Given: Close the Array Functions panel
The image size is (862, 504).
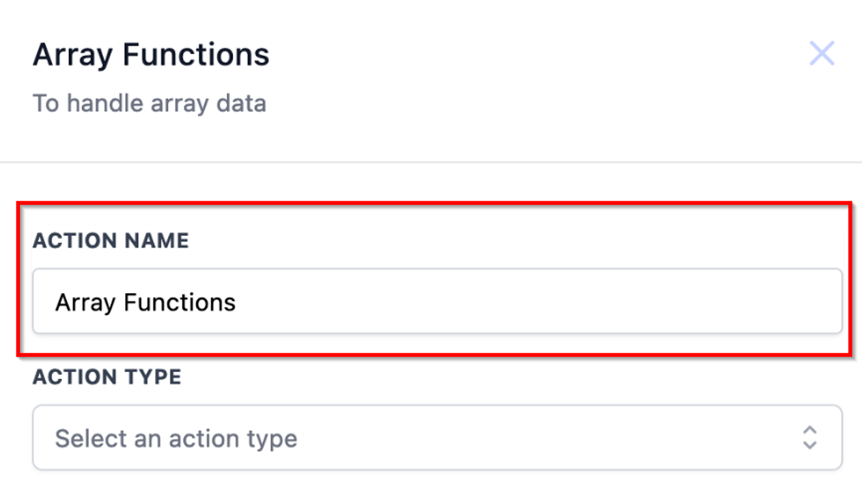Looking at the screenshot, I should [x=822, y=53].
